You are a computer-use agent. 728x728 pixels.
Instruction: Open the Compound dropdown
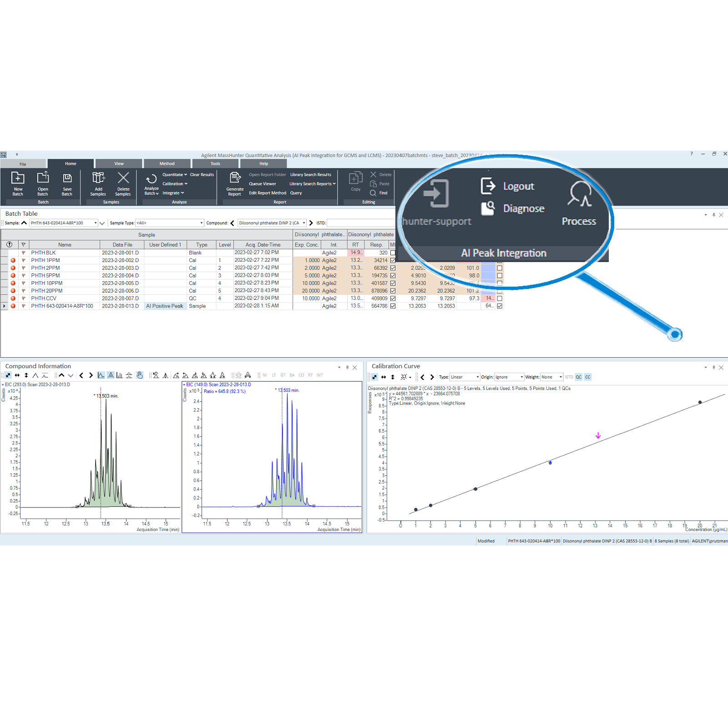pos(304,223)
